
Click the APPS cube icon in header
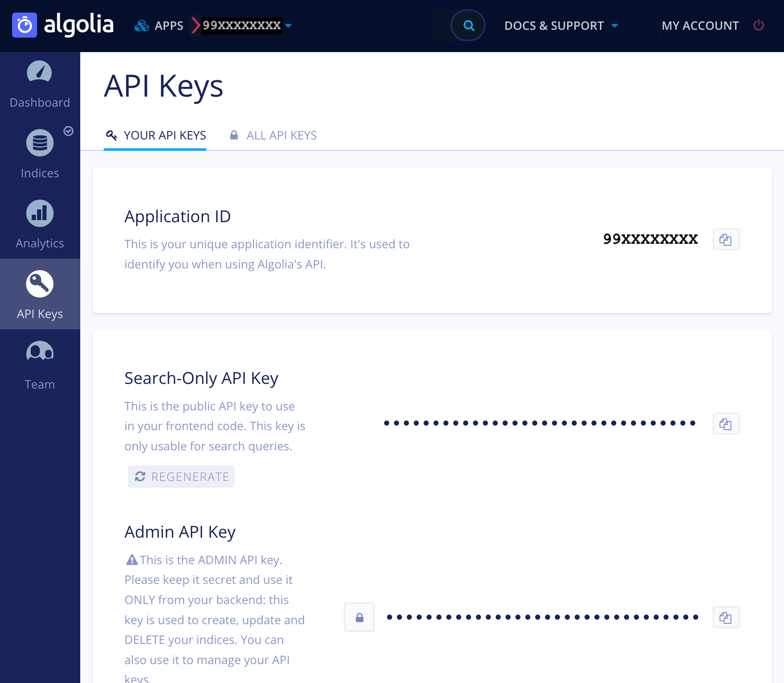coord(142,25)
